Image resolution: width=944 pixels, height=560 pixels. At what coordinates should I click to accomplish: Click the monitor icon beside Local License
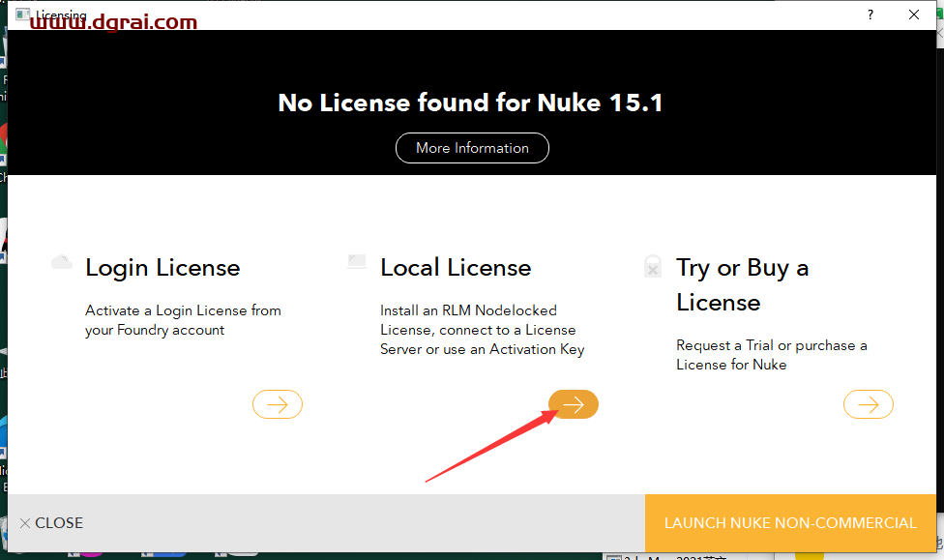tap(357, 262)
